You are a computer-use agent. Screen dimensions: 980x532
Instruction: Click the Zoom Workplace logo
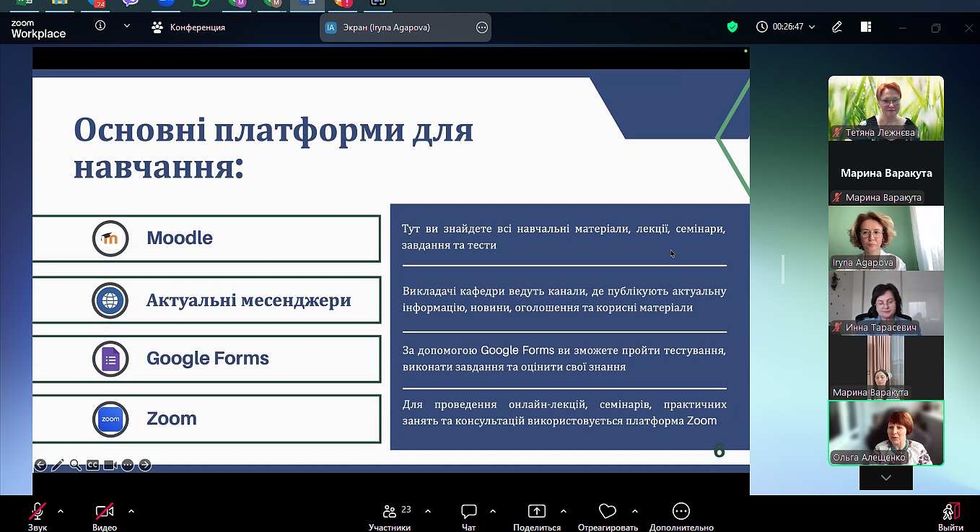click(x=38, y=29)
